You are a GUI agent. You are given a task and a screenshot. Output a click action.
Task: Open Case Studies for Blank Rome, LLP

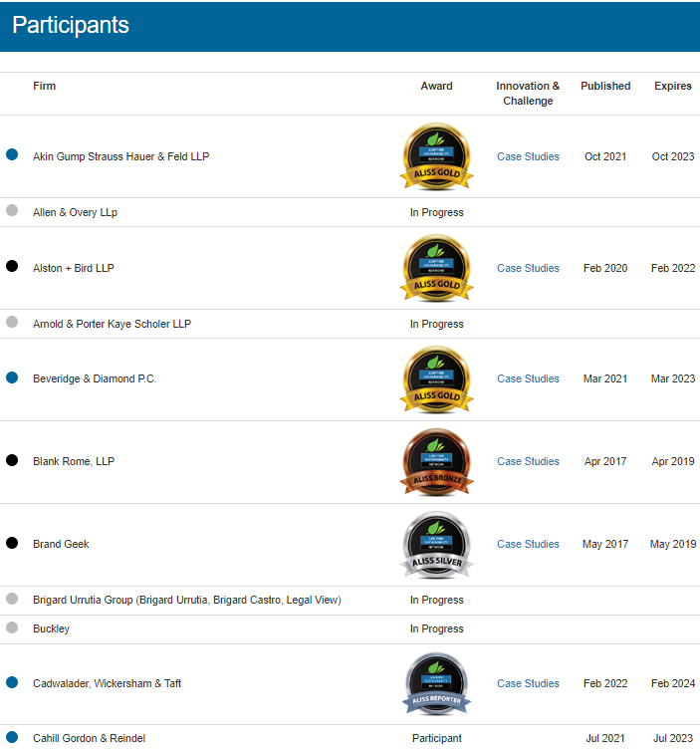(x=528, y=462)
